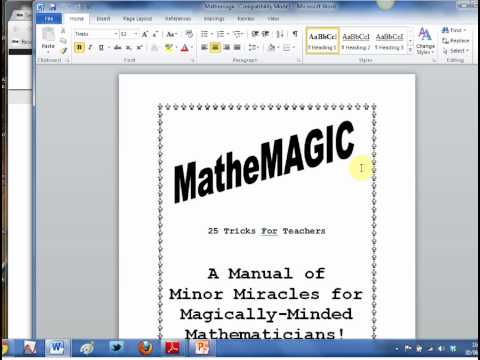480x360 pixels.
Task: Switch to the View tab
Action: 273,19
